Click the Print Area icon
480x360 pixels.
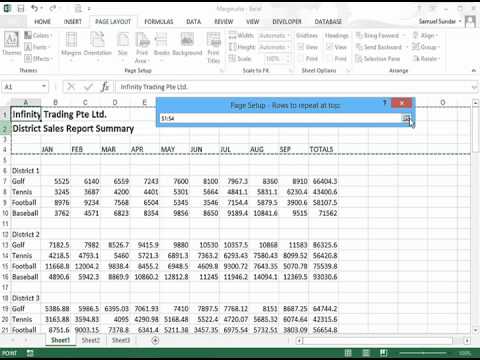click(142, 47)
